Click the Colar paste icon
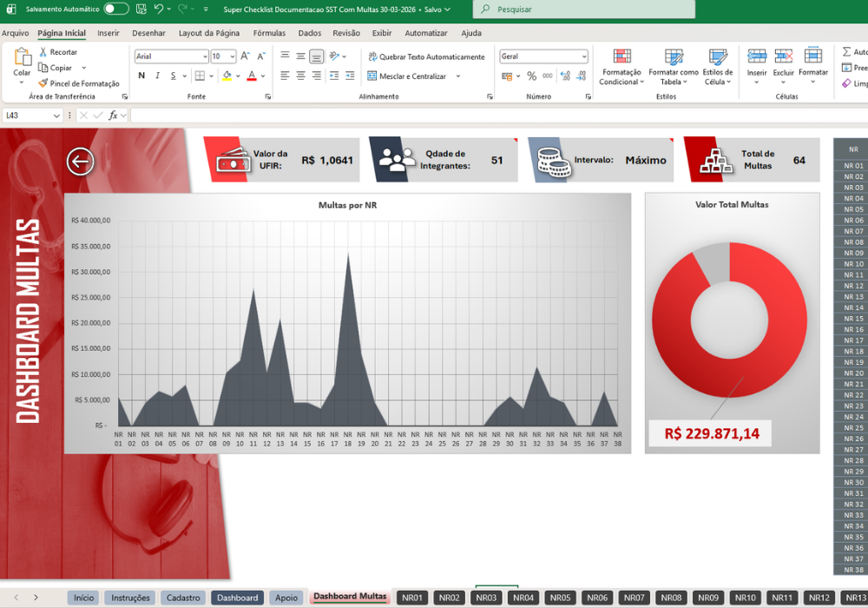Image resolution: width=868 pixels, height=608 pixels. [x=23, y=56]
